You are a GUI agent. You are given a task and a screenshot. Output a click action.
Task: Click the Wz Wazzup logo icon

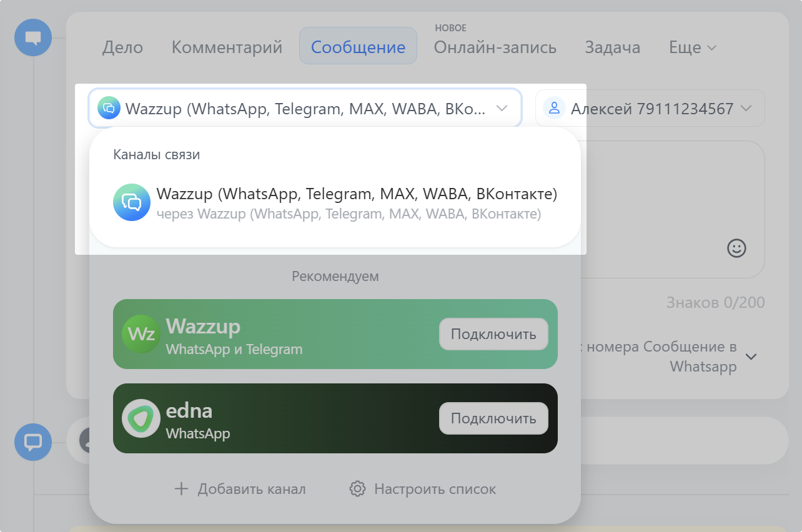pyautogui.click(x=141, y=334)
